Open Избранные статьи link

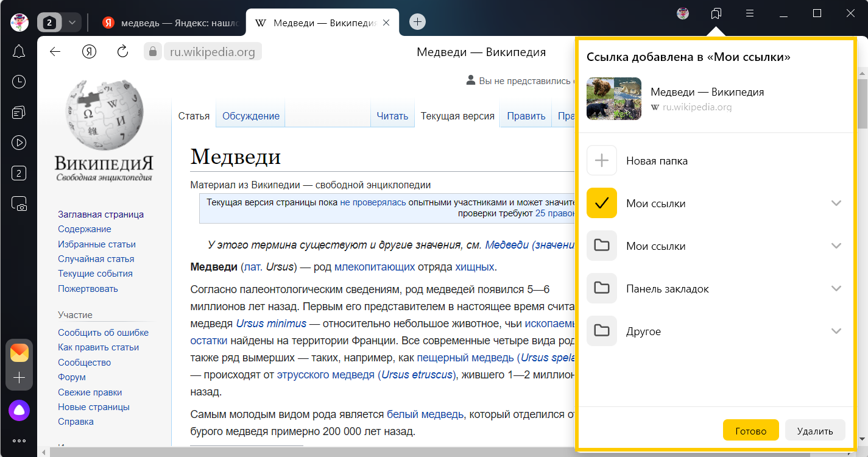97,244
